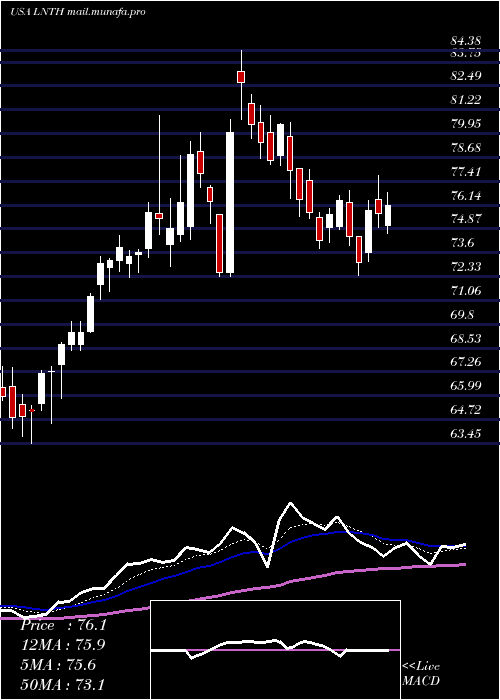Click the pink 50MA line at its right end

coord(464,564)
